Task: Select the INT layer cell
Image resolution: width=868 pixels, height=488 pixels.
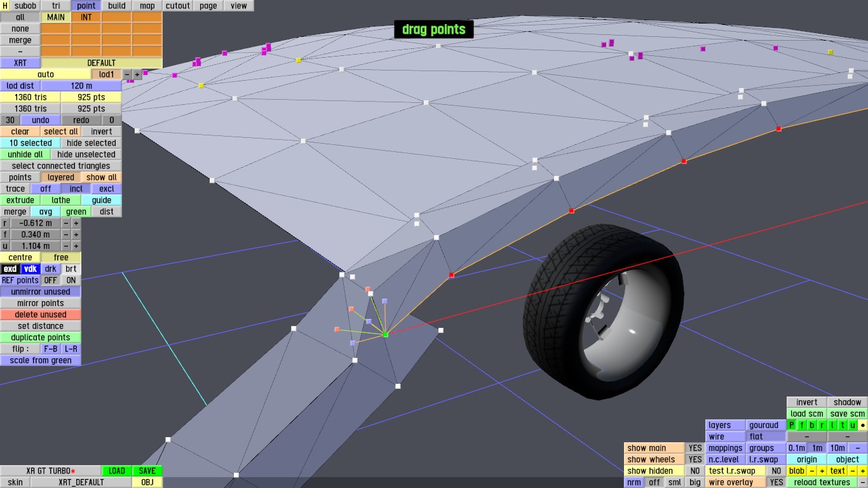Action: pos(86,17)
